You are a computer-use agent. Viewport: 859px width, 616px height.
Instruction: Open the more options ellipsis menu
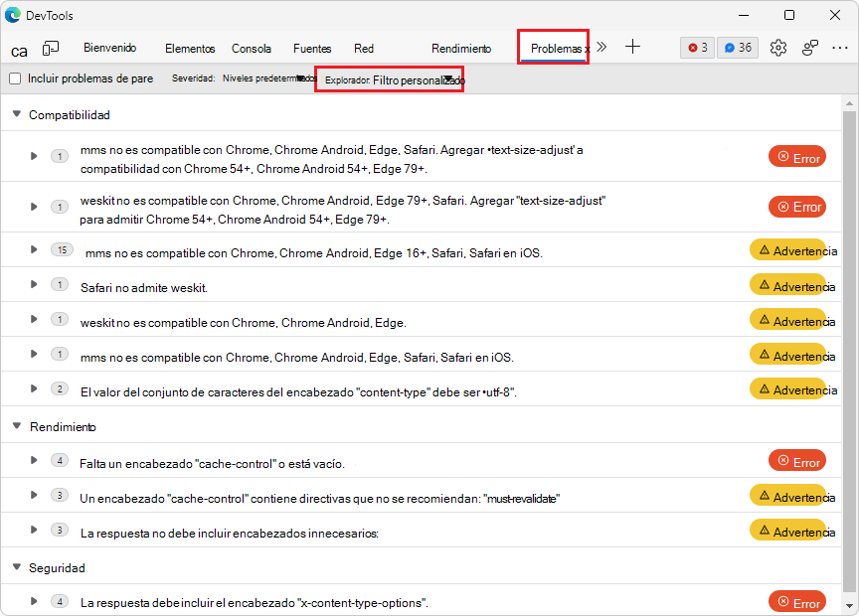coord(838,47)
